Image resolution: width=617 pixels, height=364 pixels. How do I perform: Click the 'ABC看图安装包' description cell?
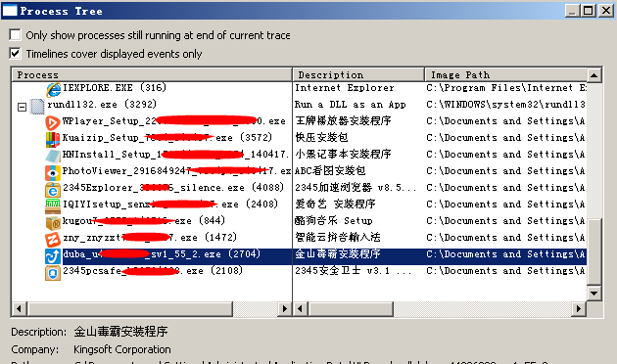330,171
